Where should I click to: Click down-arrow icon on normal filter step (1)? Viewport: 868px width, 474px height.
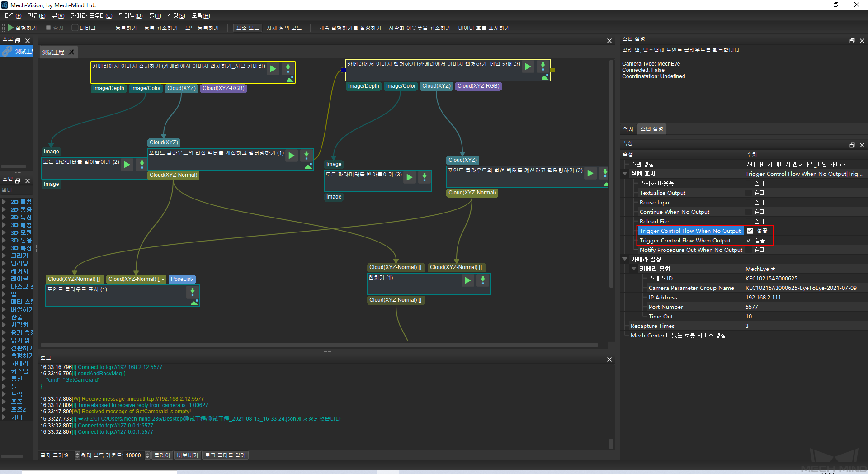[x=307, y=156]
